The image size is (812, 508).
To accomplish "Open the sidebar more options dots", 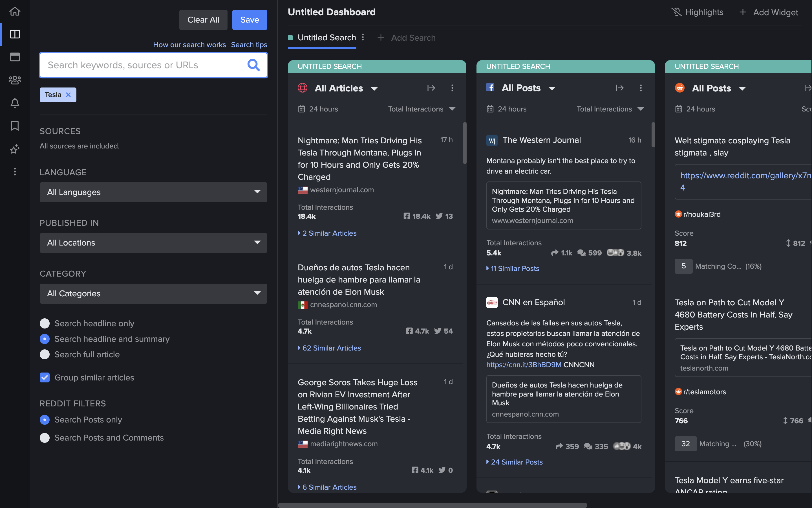I will click(15, 172).
